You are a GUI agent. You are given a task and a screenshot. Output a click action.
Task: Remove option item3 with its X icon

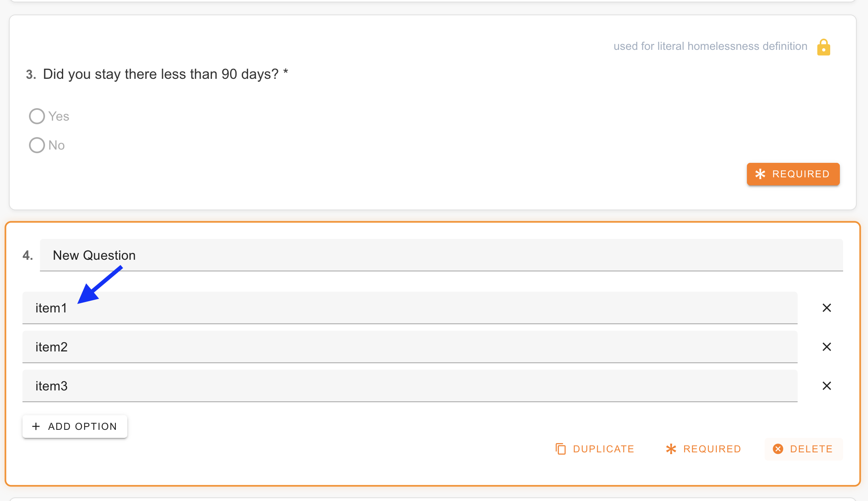pyautogui.click(x=827, y=386)
